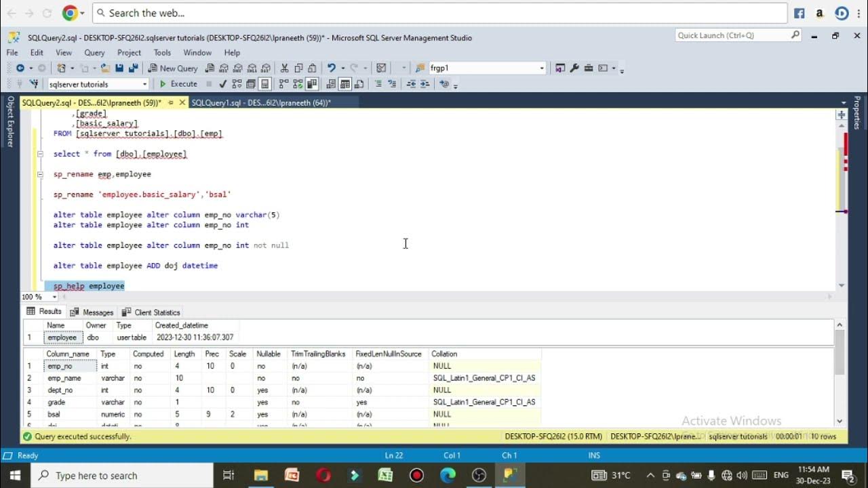
Task: Click the Open File folder icon
Action: click(105, 68)
